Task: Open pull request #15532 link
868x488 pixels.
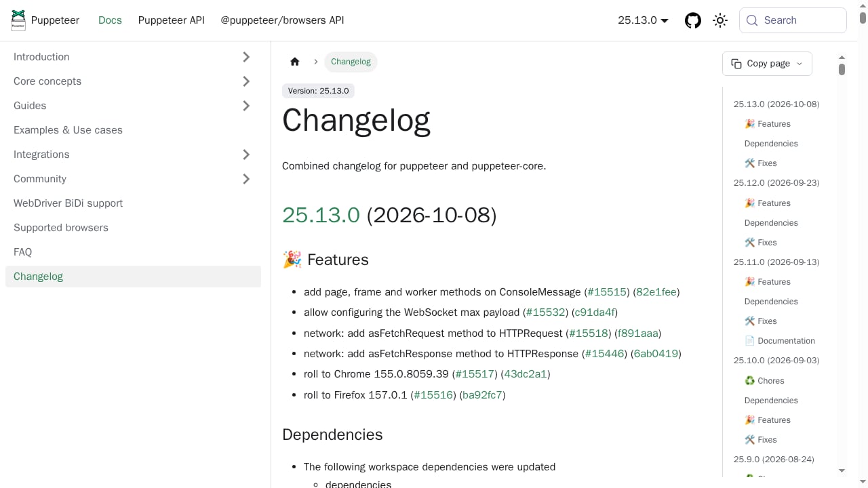Action: [x=546, y=312]
